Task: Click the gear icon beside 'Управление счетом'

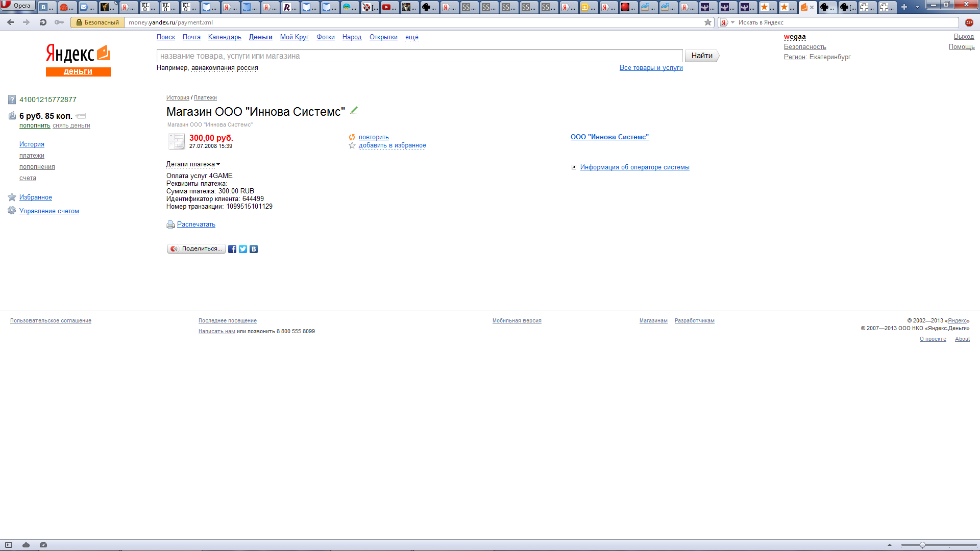Action: [x=12, y=211]
